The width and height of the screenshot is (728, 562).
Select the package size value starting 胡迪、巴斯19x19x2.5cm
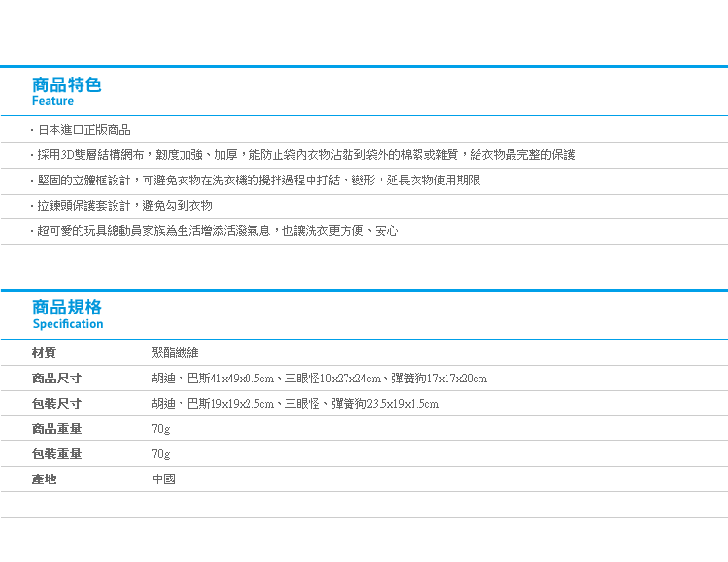coord(295,404)
